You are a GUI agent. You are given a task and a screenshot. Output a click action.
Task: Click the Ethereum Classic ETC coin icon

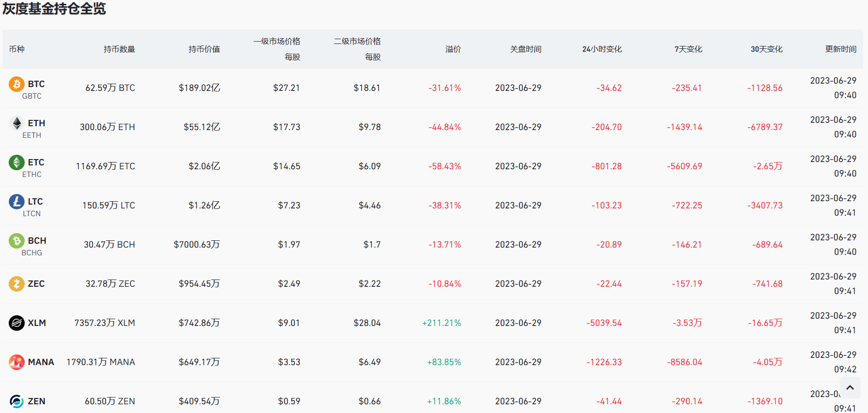(16, 162)
